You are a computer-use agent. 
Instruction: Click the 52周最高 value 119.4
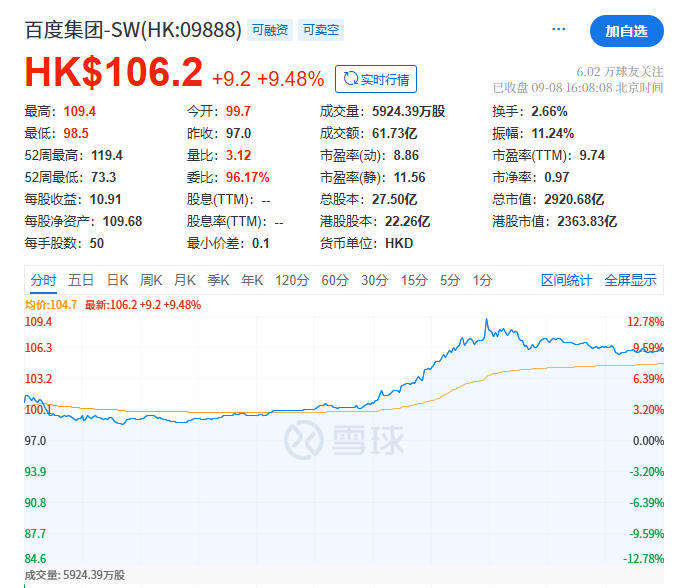coord(107,155)
